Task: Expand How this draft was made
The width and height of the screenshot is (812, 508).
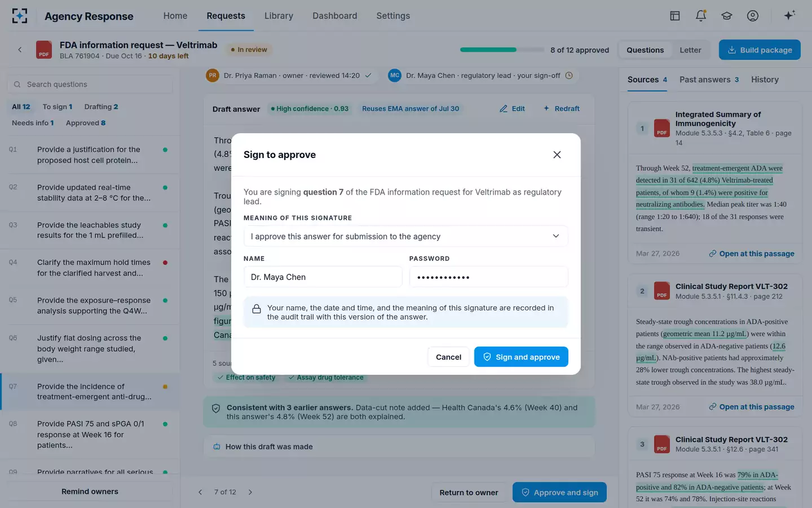Action: [399, 446]
